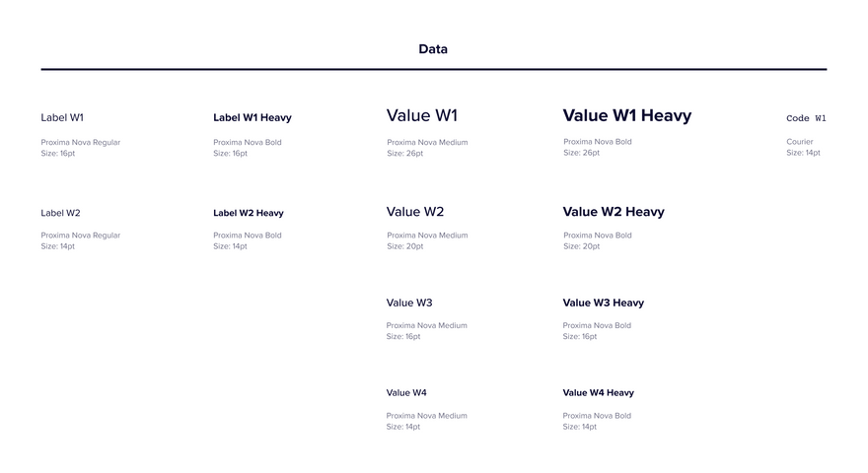868x473 pixels.
Task: Click Size: 20pt under Value W2
Action: [404, 246]
